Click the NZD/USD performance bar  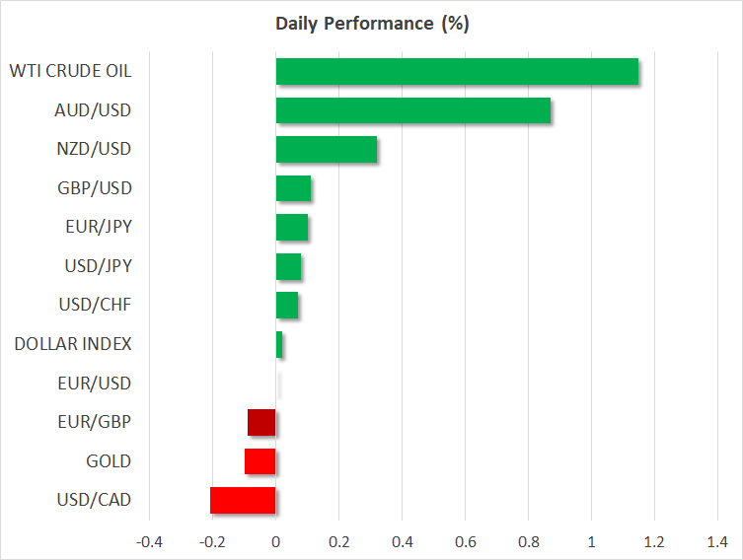point(326,150)
